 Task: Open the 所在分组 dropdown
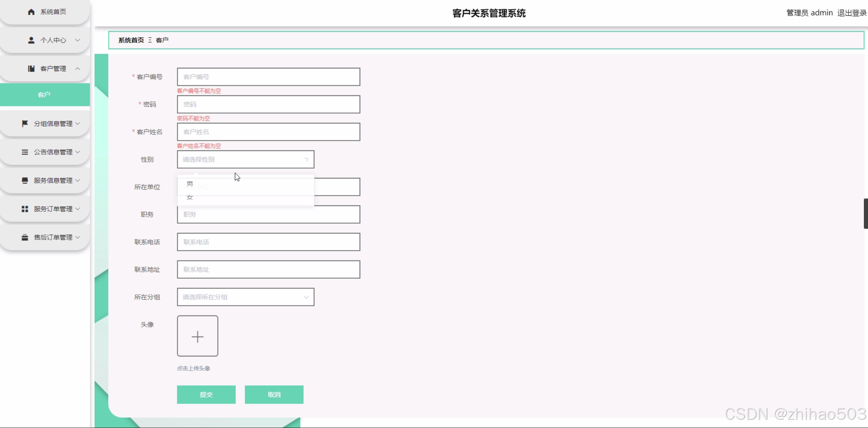point(245,297)
